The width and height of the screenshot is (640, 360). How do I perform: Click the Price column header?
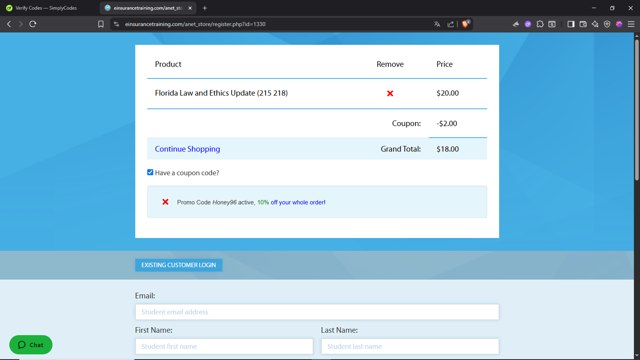coord(444,64)
